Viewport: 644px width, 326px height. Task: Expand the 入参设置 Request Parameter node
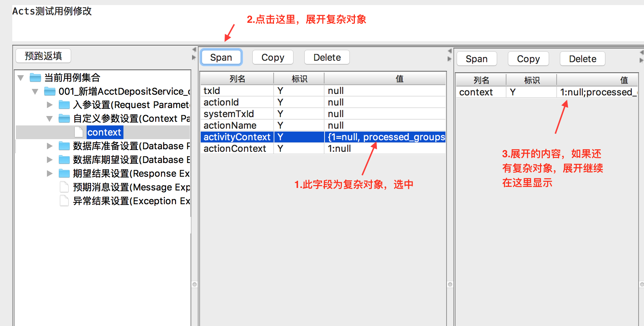coord(50,105)
